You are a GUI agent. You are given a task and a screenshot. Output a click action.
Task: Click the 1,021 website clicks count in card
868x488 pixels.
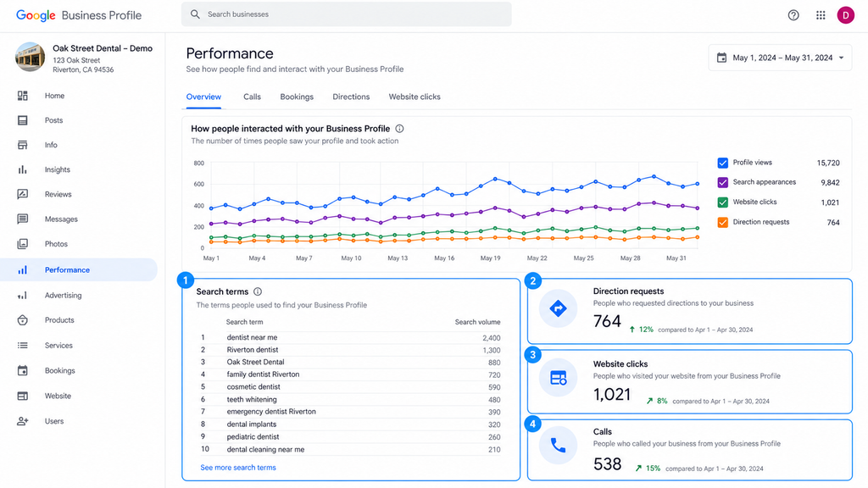click(612, 395)
